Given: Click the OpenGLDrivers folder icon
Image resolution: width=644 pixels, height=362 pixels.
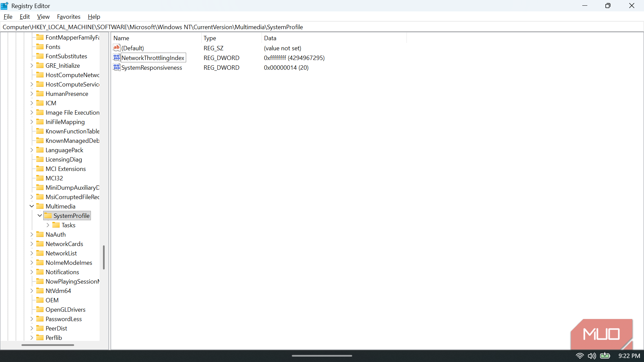Looking at the screenshot, I should (x=40, y=309).
